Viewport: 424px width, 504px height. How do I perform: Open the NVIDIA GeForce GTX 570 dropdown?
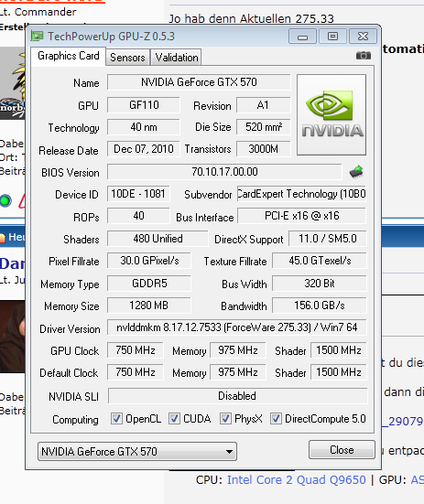point(137,451)
